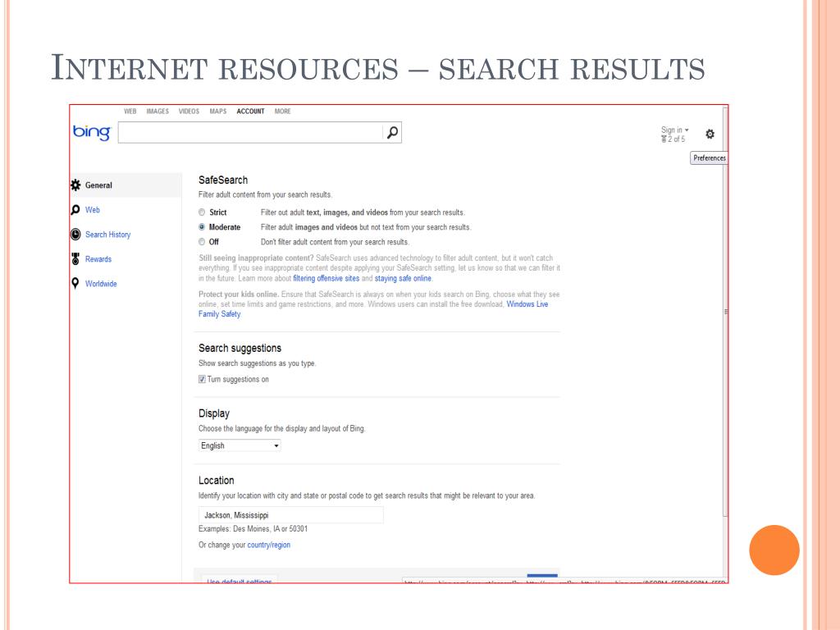The image size is (840, 630).
Task: Open the IMAGES tab
Action: click(x=157, y=112)
